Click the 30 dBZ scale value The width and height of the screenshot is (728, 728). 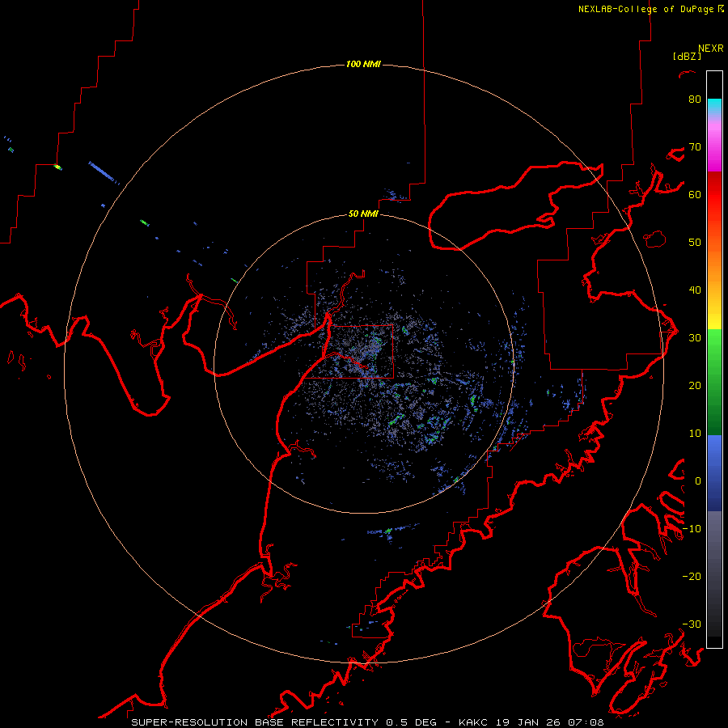[x=695, y=338]
